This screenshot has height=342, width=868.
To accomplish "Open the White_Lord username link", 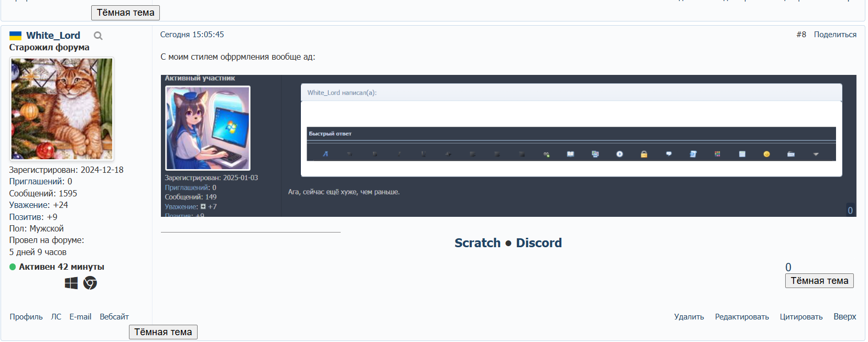I will point(53,35).
